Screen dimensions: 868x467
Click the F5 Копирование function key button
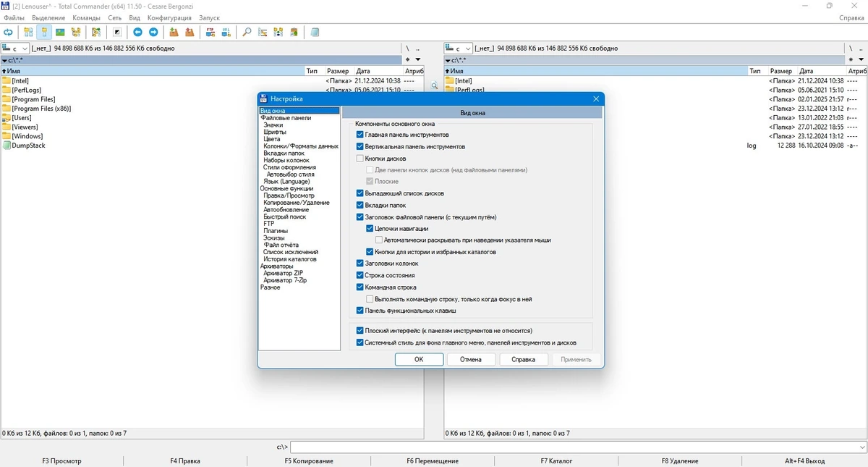[x=309, y=460]
